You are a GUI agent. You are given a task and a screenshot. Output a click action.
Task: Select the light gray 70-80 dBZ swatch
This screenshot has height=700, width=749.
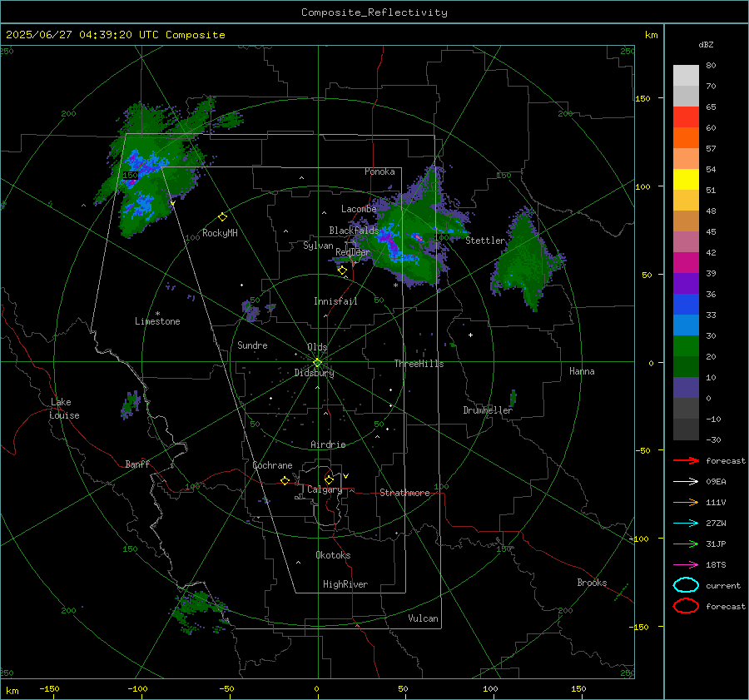point(686,76)
